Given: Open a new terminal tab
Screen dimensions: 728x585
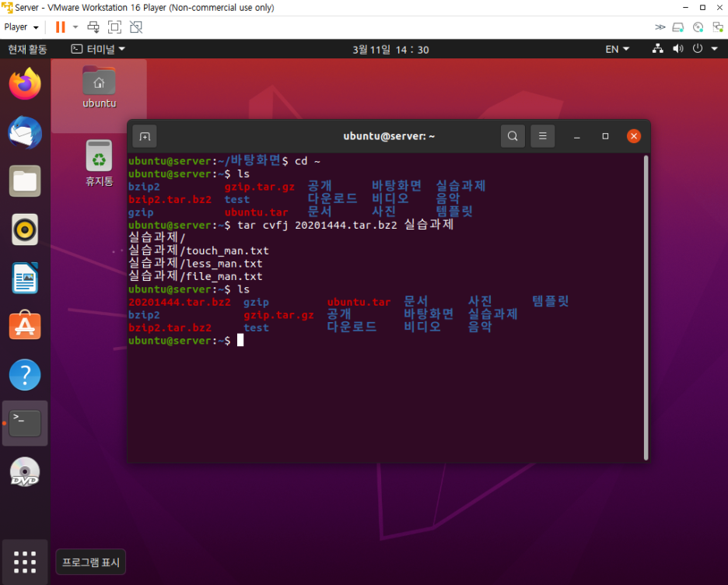Looking at the screenshot, I should coord(145,136).
